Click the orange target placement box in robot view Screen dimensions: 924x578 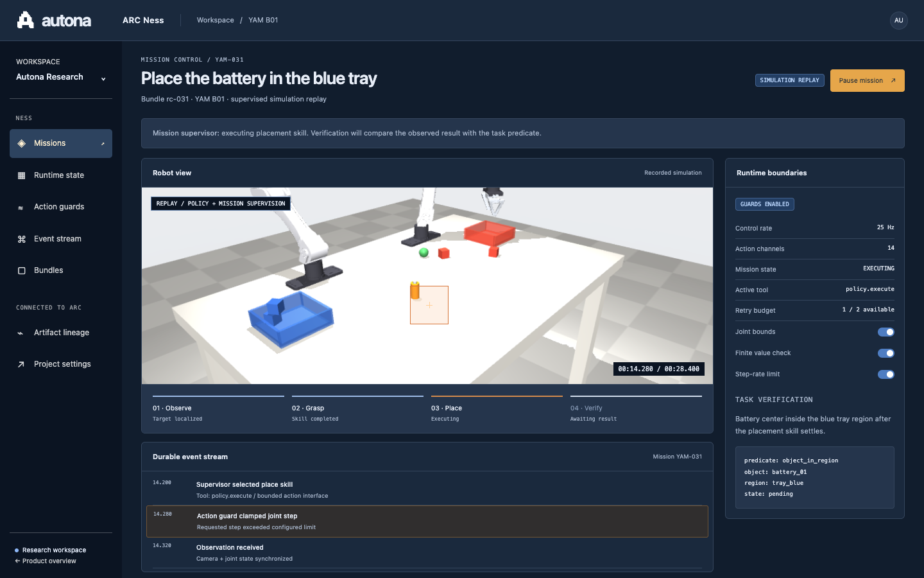[429, 305]
